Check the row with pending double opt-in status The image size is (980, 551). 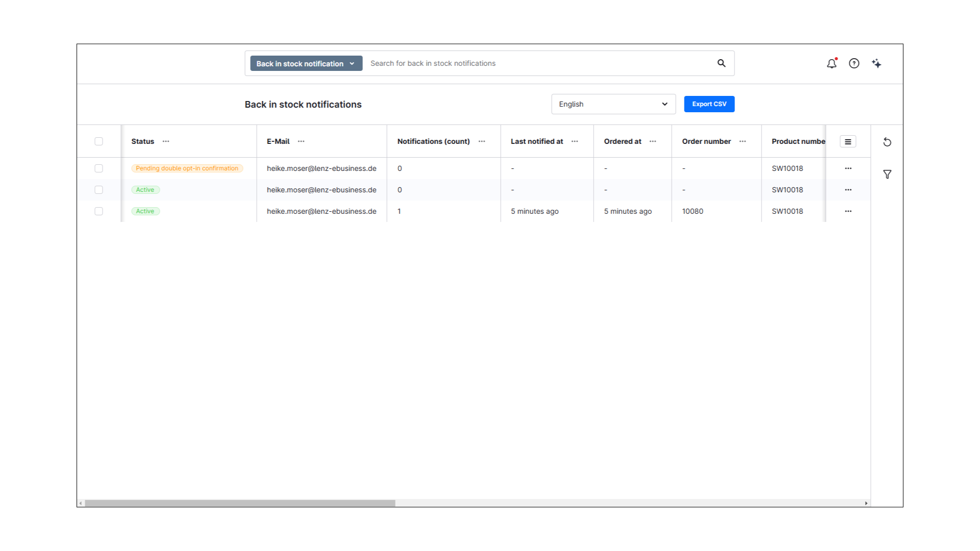99,168
